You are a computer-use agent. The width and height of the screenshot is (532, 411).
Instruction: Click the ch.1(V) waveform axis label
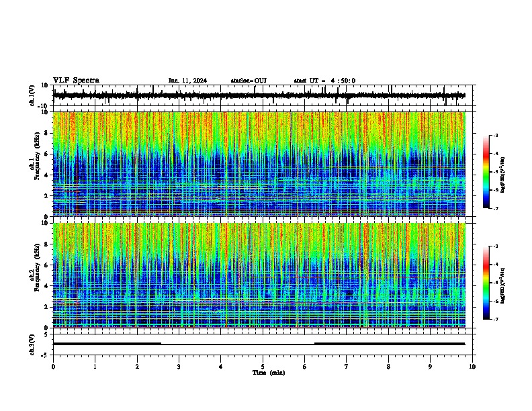pos(32,95)
